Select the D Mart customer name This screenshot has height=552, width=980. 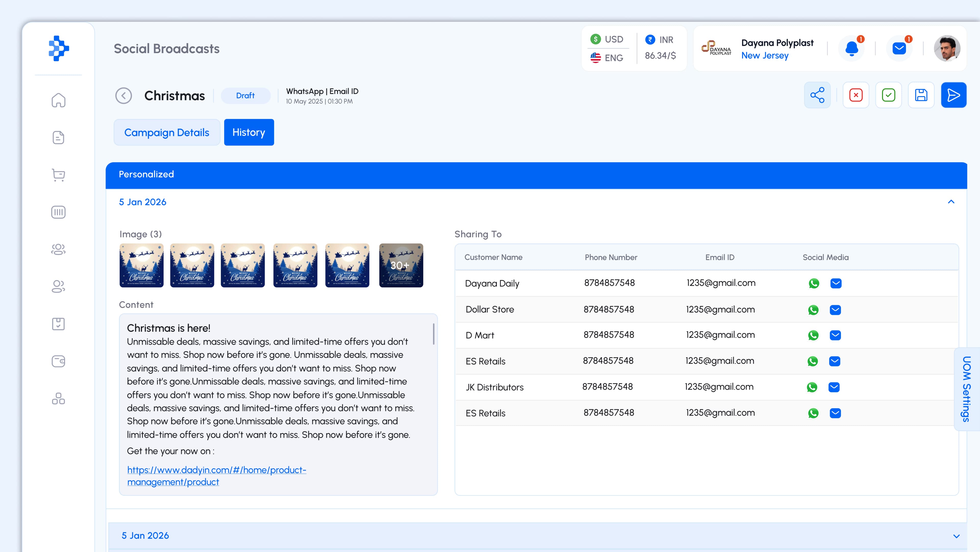[480, 335]
